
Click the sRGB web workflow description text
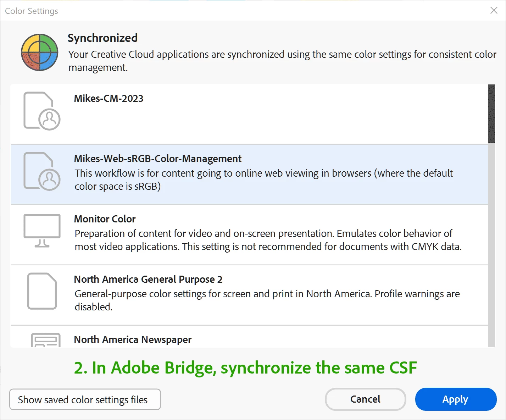(263, 180)
